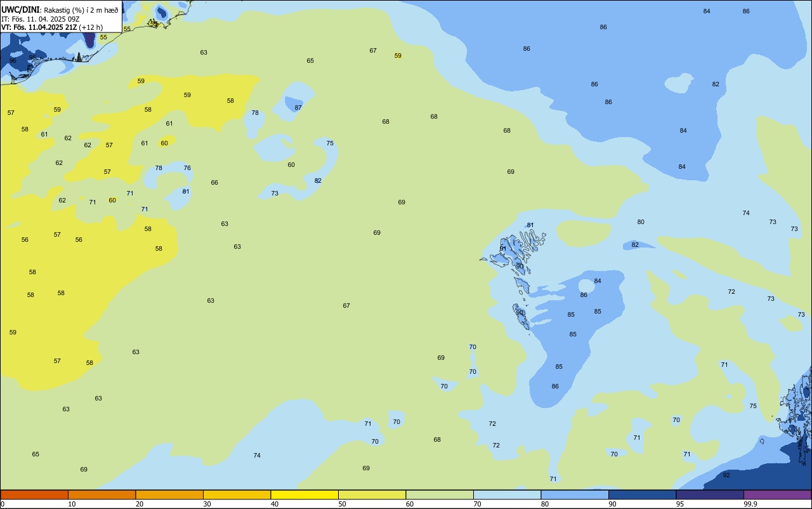Select the map value 96 near the coast
This screenshot has height=509, width=812.
click(13, 60)
